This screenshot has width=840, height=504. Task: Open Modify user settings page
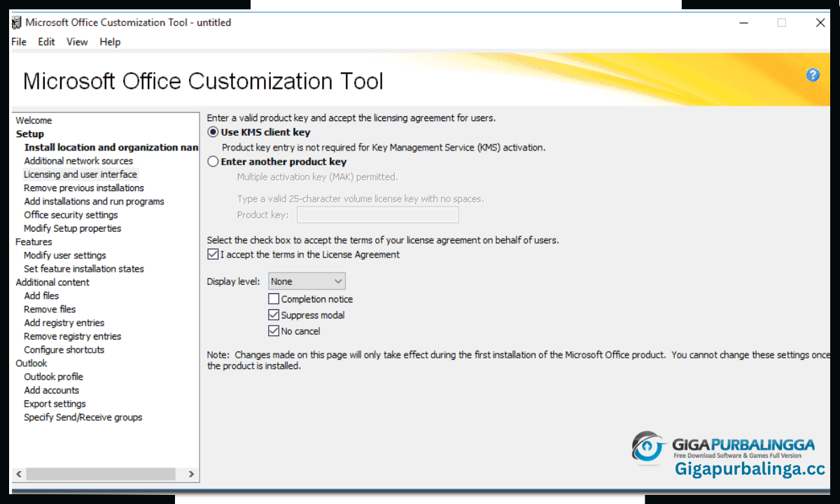tap(65, 255)
